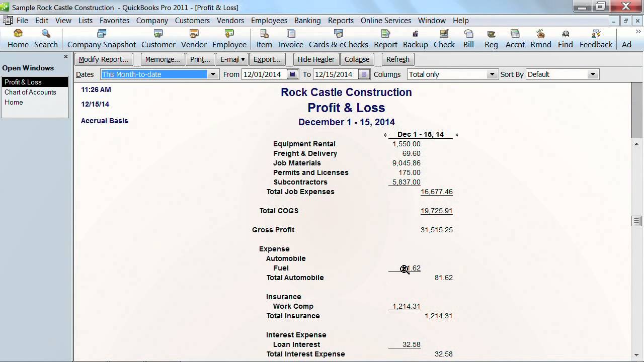Viewport: 644px width, 362px height.
Task: Click the Total COGS value 19,725.91
Action: 436,211
